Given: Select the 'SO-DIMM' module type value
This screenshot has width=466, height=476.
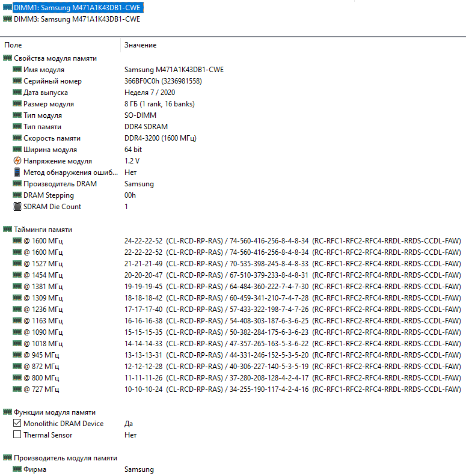Looking at the screenshot, I should [140, 115].
